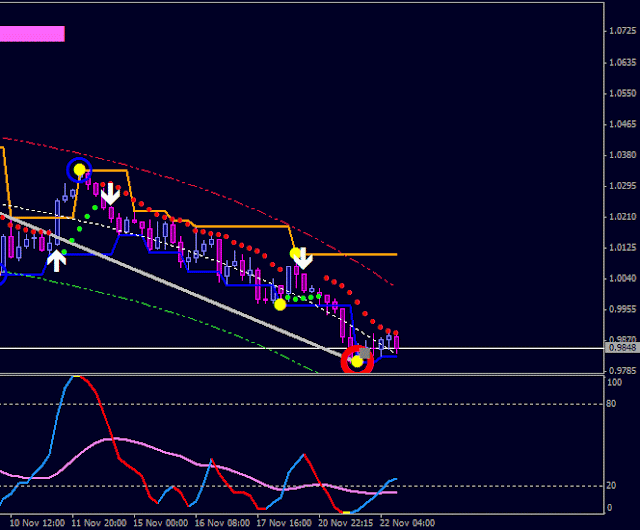Select the white down arrow near 11 Nov peak

110,194
